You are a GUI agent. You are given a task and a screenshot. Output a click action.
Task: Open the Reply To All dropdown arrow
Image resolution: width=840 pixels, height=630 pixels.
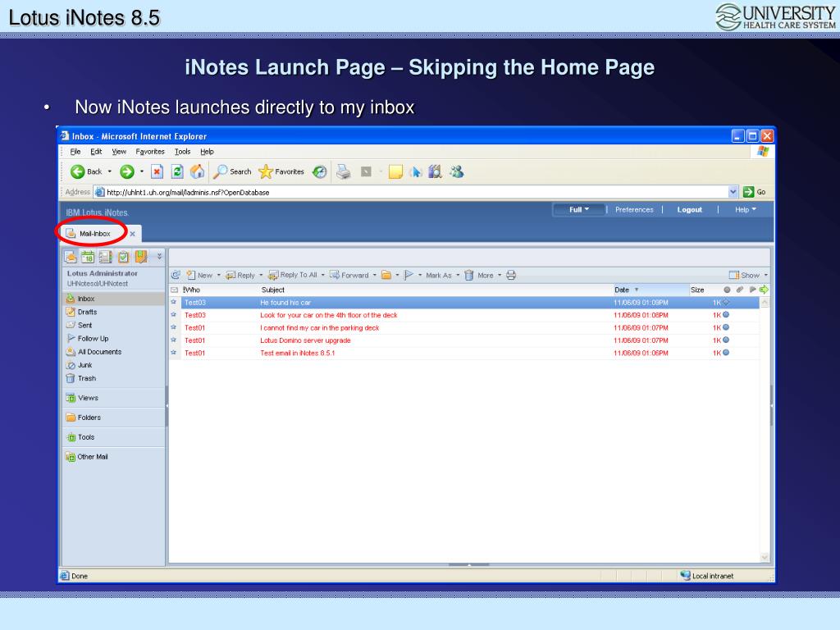click(x=323, y=276)
